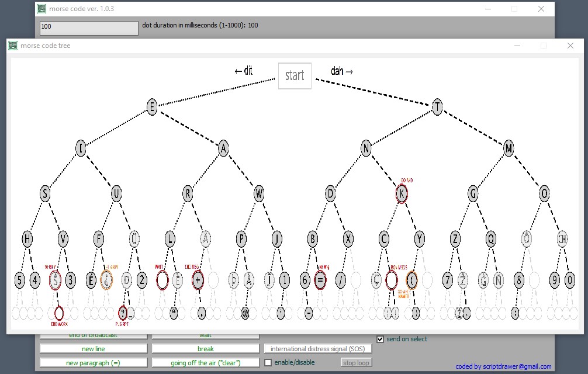
Task: Select the letter T node in the tree
Action: 437,107
